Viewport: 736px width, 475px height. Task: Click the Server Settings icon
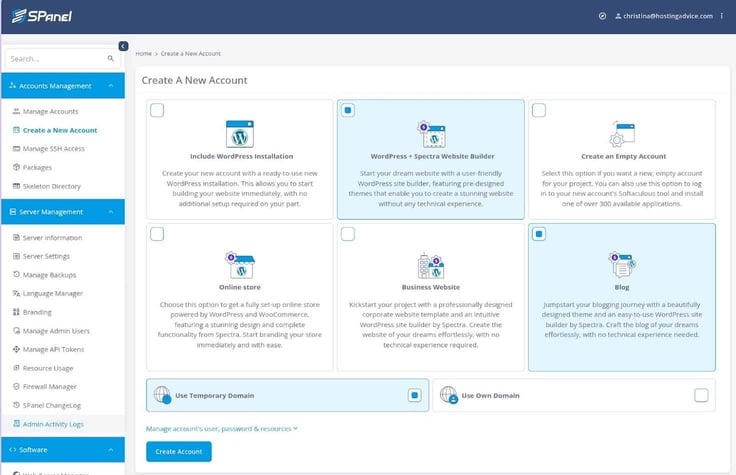(16, 256)
